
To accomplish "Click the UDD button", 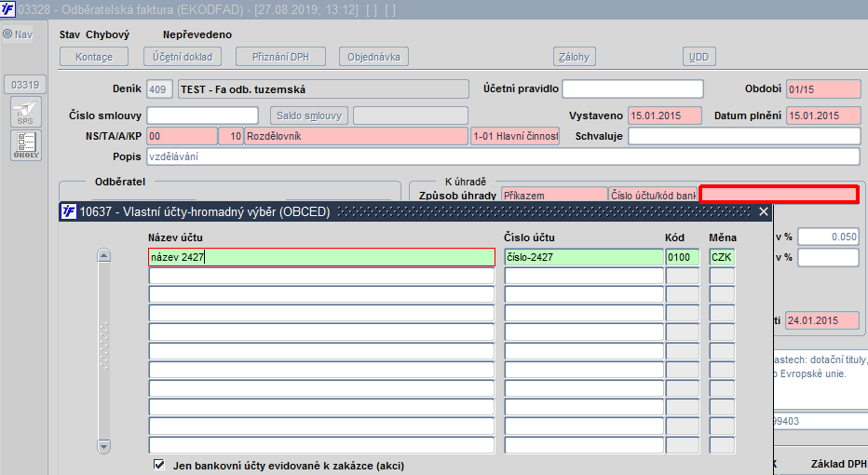I will pos(699,57).
